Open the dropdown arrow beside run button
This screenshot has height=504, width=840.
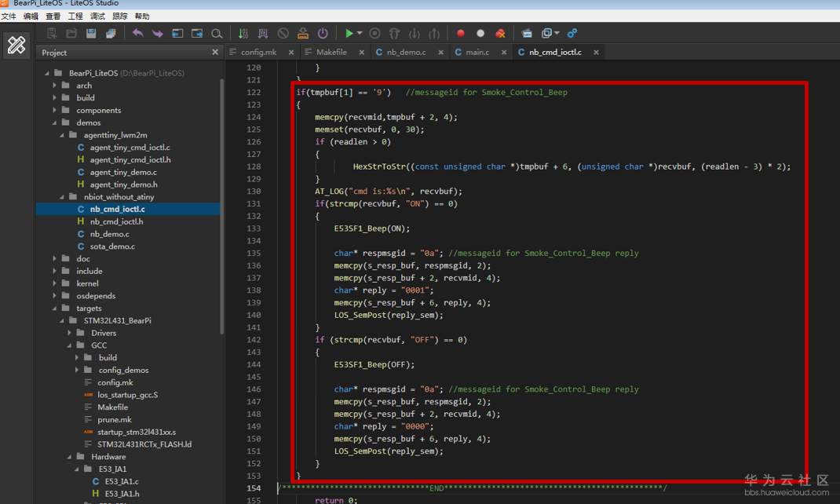(360, 34)
